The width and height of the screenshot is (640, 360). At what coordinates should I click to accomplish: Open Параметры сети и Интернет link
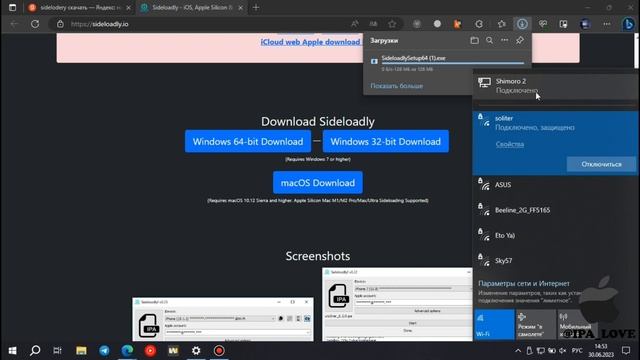524,283
